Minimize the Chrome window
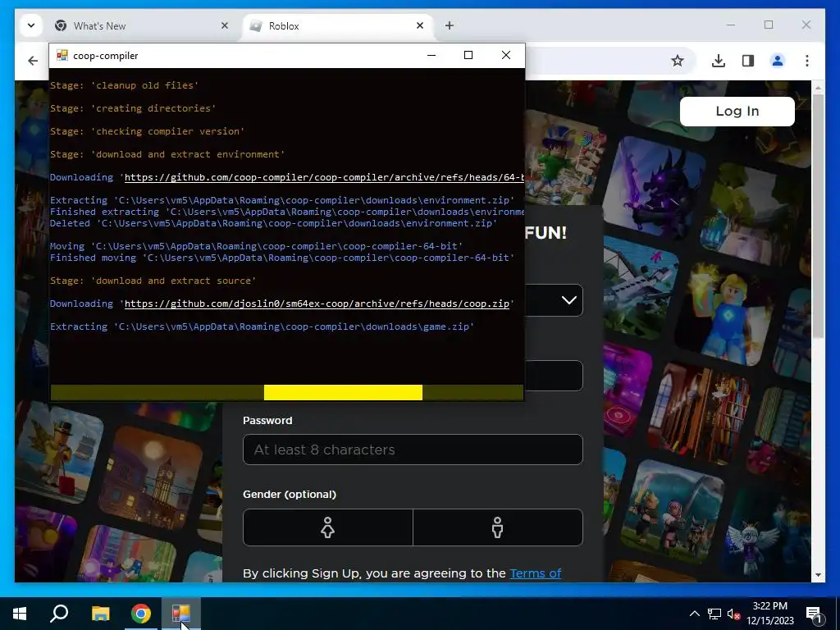The height and width of the screenshot is (630, 840). pos(731,25)
